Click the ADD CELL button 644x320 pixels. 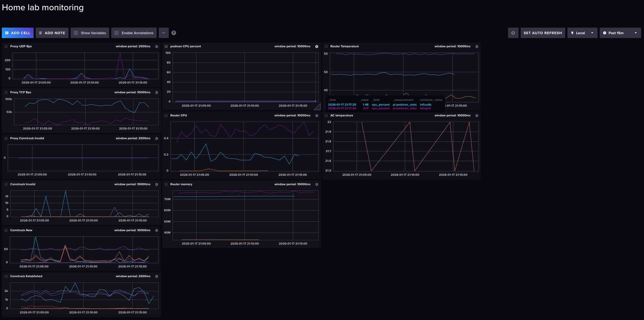[18, 33]
